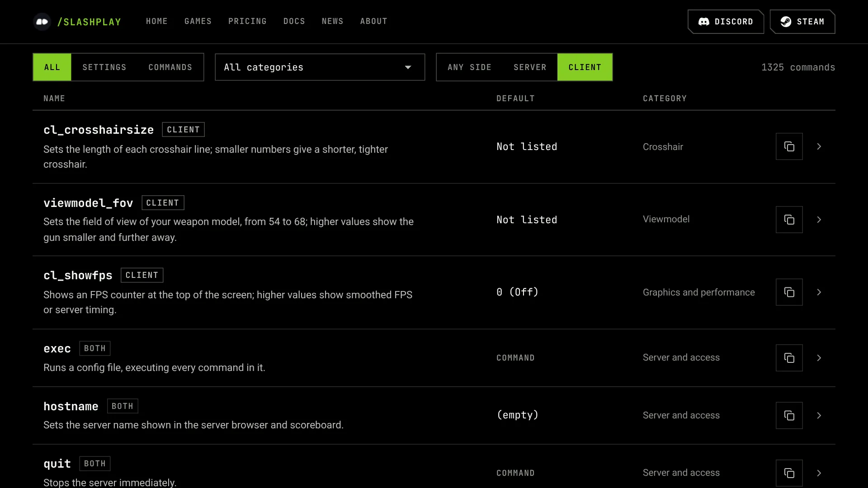This screenshot has height=488, width=868.
Task: Click the NAME column header
Action: click(x=54, y=99)
